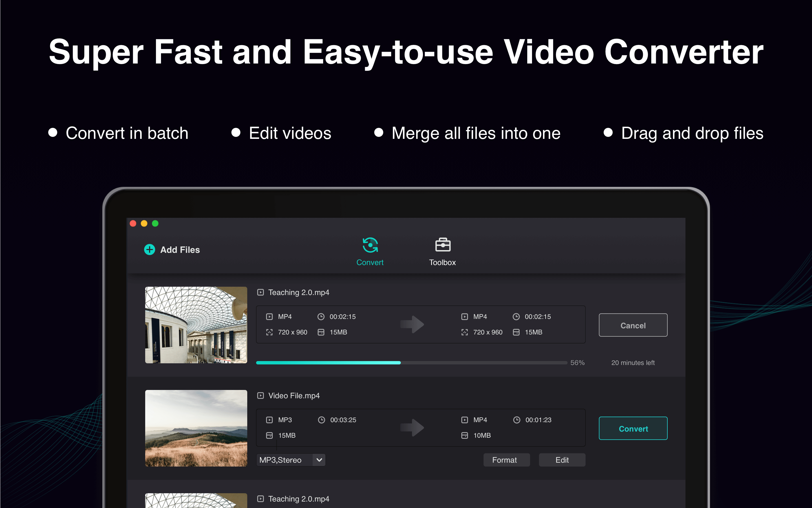Click the Video File.mp4 file name
Image resolution: width=812 pixels, height=508 pixels.
[x=294, y=396]
